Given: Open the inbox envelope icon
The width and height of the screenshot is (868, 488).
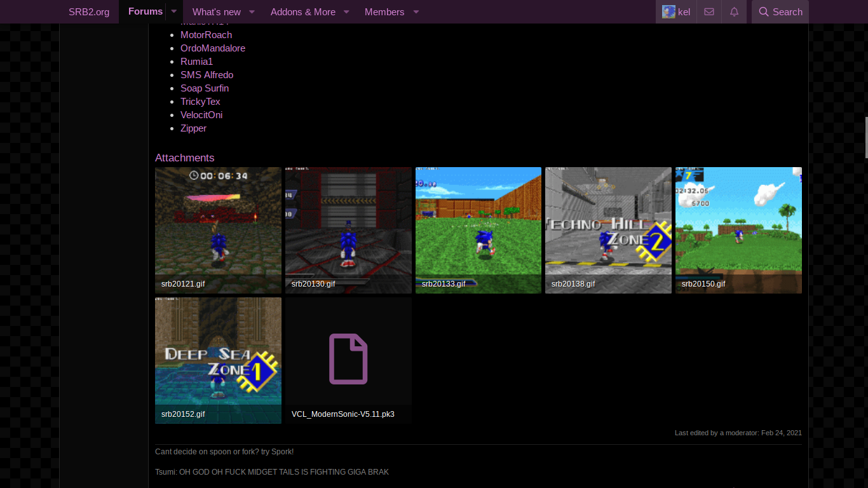Looking at the screenshot, I should tap(709, 12).
